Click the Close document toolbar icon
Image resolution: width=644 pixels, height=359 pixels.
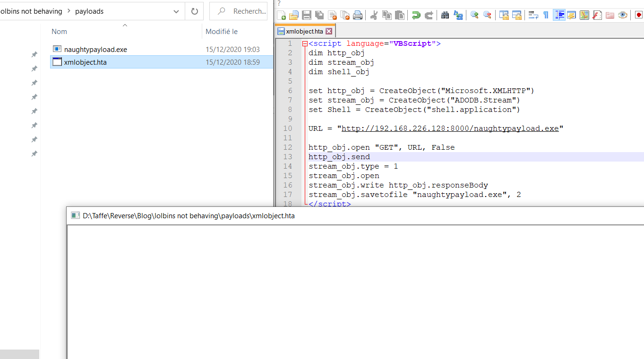pos(332,15)
